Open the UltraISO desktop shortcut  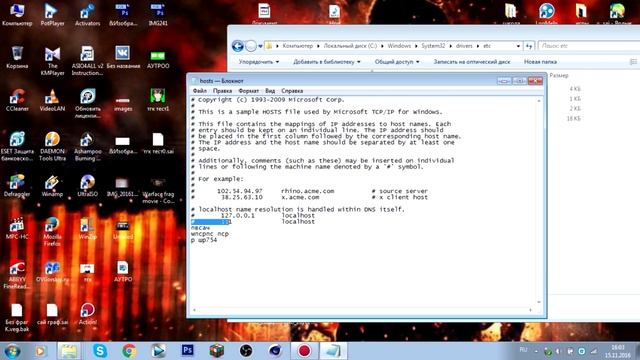[x=87, y=186]
